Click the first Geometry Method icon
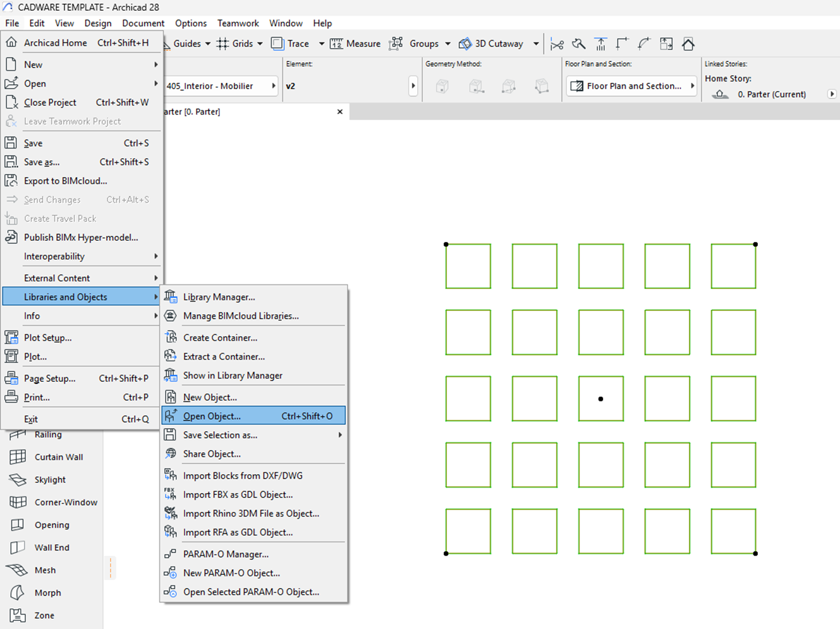The image size is (840, 629). point(442,86)
